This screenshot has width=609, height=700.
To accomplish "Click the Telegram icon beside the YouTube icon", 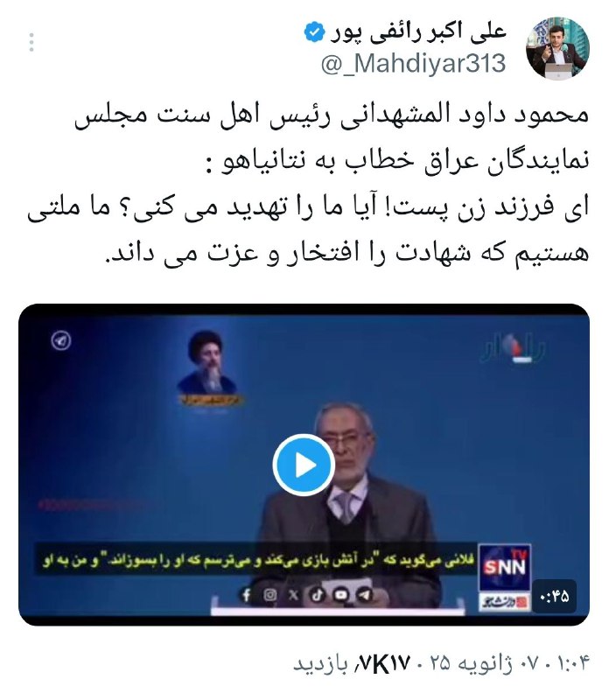I will [x=365, y=595].
